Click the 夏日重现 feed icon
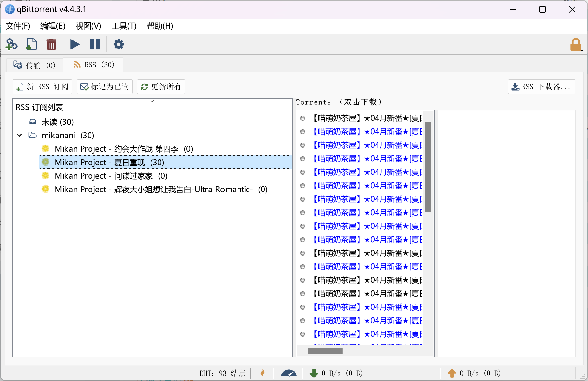 tap(46, 162)
